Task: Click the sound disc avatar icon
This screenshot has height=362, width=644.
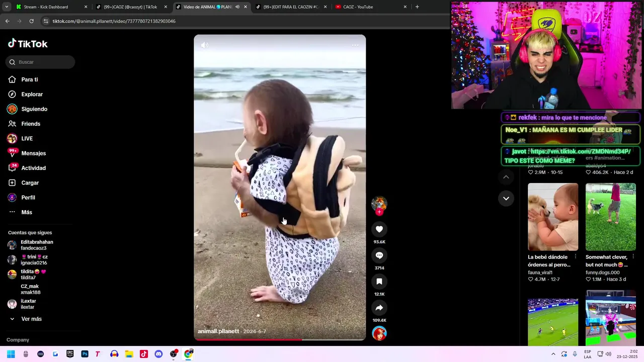Action: click(x=379, y=333)
